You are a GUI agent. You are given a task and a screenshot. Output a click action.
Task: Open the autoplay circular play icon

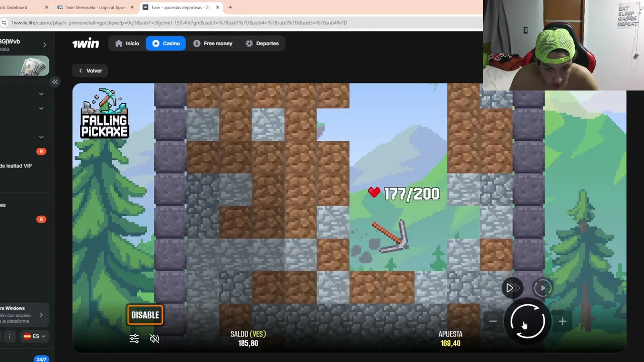click(x=542, y=288)
